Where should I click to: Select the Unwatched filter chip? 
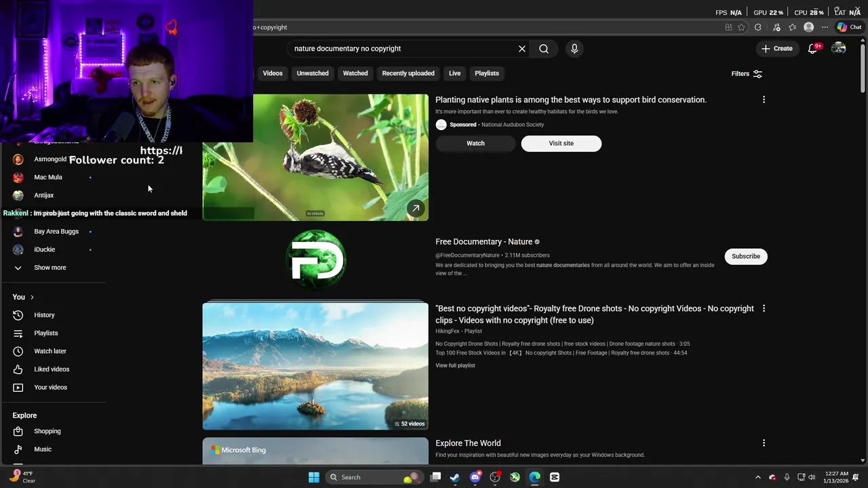(313, 73)
